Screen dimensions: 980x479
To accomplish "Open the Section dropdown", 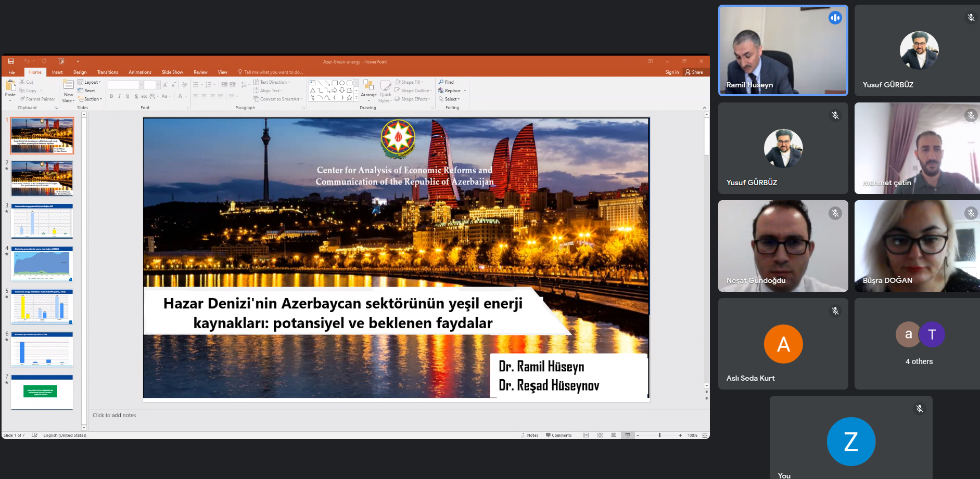I will (x=91, y=99).
